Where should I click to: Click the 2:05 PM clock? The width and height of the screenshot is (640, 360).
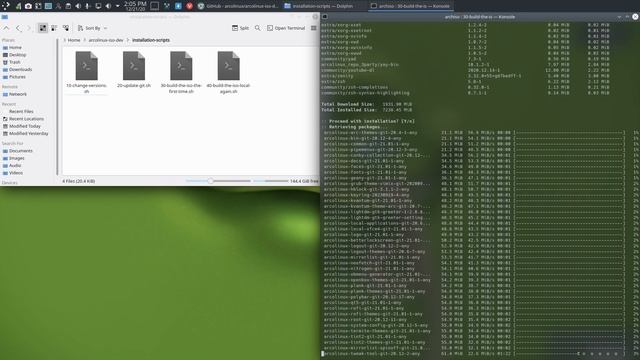(x=135, y=6)
